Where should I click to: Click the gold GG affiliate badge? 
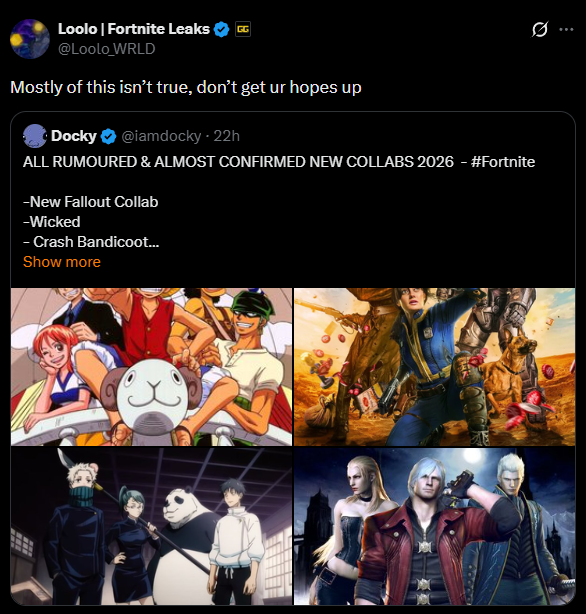click(x=243, y=29)
